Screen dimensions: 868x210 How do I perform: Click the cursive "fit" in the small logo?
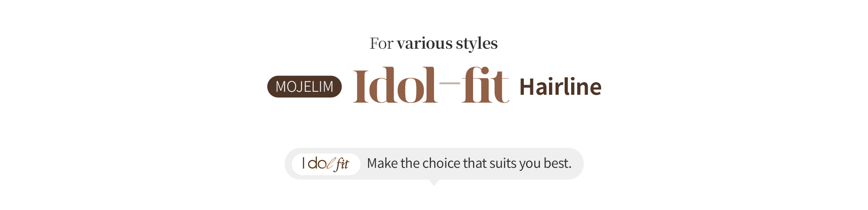coord(342,164)
